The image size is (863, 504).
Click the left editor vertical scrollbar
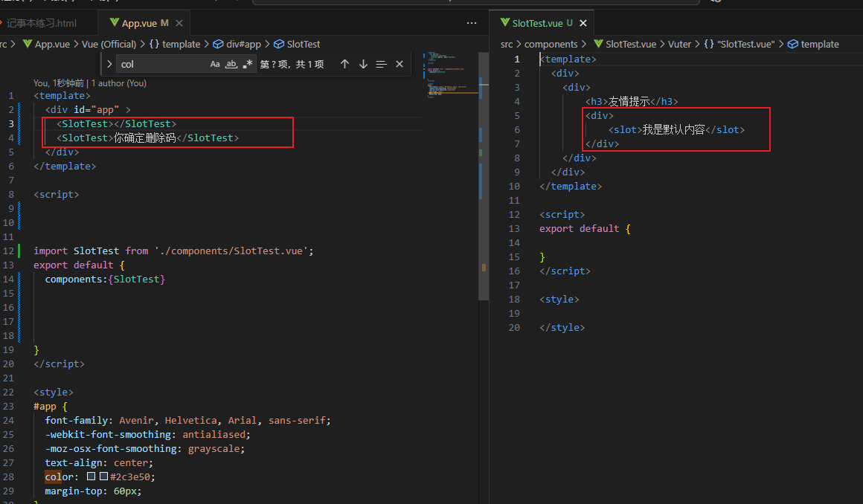484,176
